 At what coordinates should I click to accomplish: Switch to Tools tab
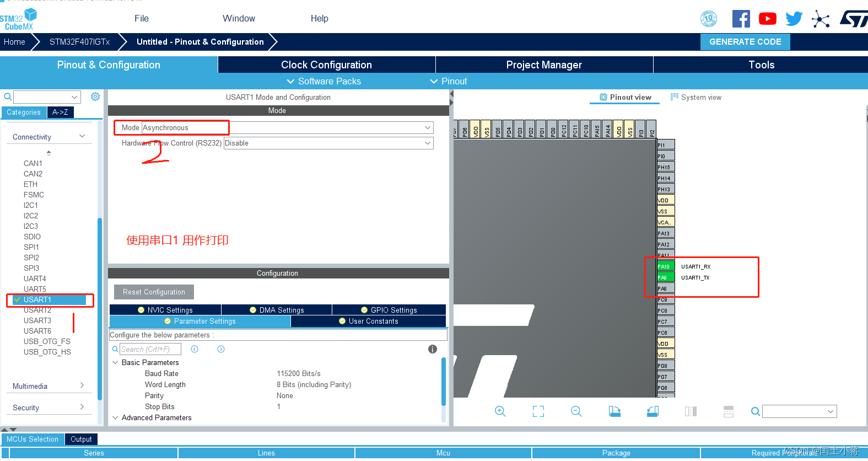[x=761, y=65]
